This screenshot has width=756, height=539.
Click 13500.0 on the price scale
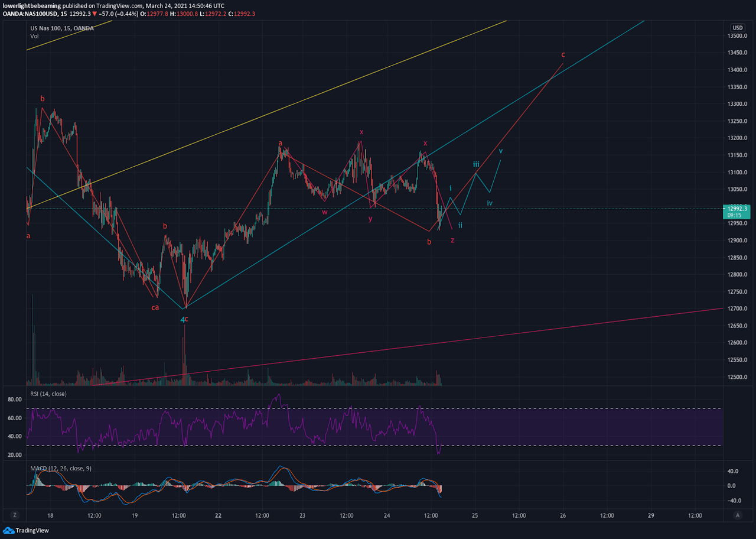coord(739,35)
